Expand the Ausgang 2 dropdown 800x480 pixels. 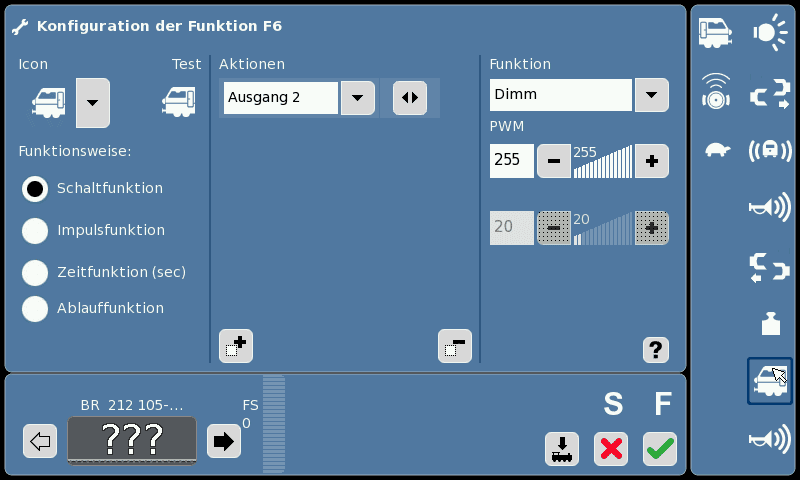pos(358,97)
